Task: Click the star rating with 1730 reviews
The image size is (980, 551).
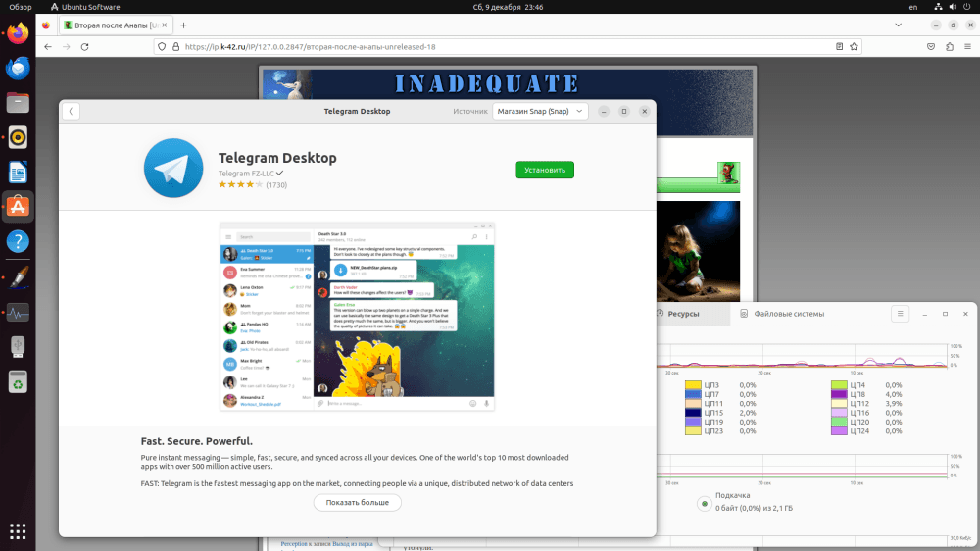Action: (253, 185)
